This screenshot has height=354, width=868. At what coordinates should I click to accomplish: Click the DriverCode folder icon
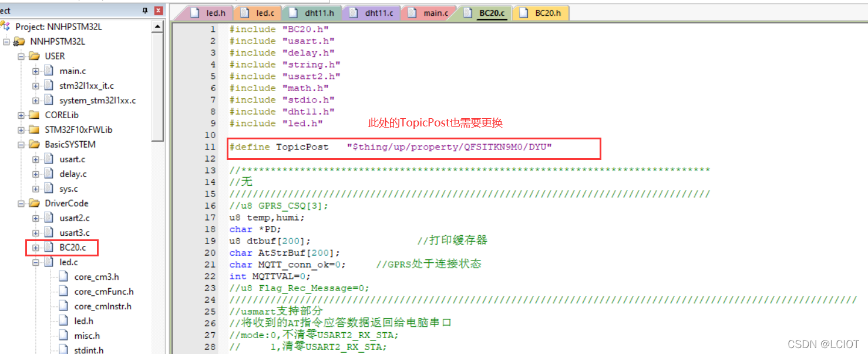coord(34,203)
